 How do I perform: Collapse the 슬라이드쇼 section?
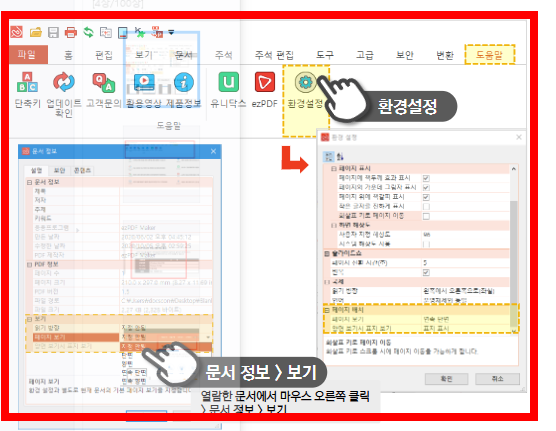pos(327,254)
